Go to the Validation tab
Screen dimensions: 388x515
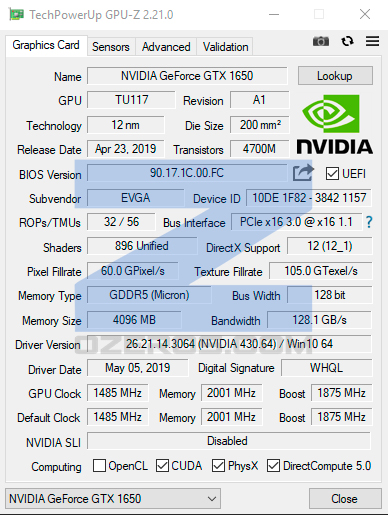[x=225, y=47]
